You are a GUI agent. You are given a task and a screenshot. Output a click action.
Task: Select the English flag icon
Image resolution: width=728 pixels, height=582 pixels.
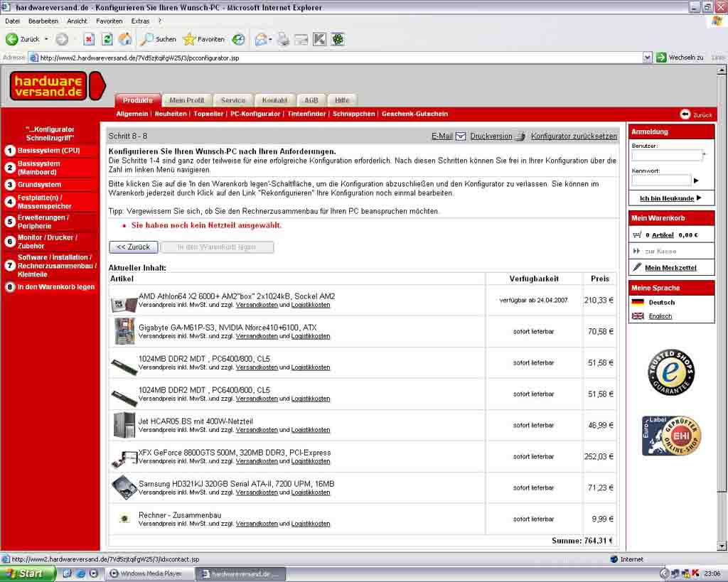pyautogui.click(x=638, y=316)
